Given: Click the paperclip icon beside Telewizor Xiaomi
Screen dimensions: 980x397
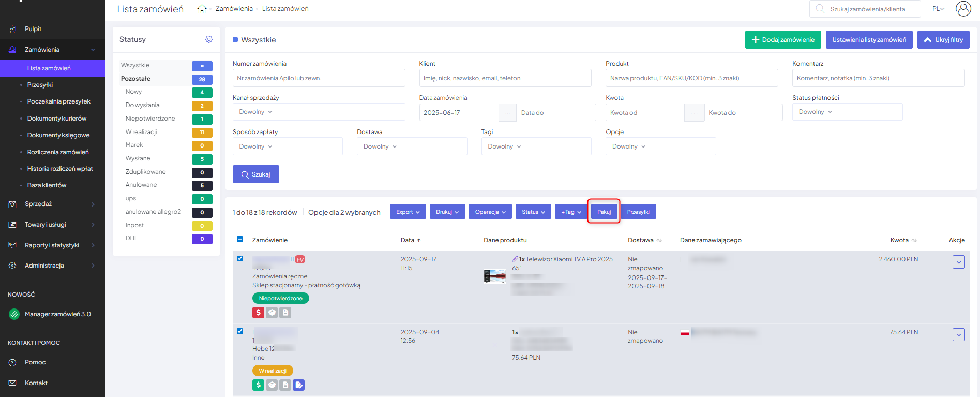Looking at the screenshot, I should click(x=515, y=259).
